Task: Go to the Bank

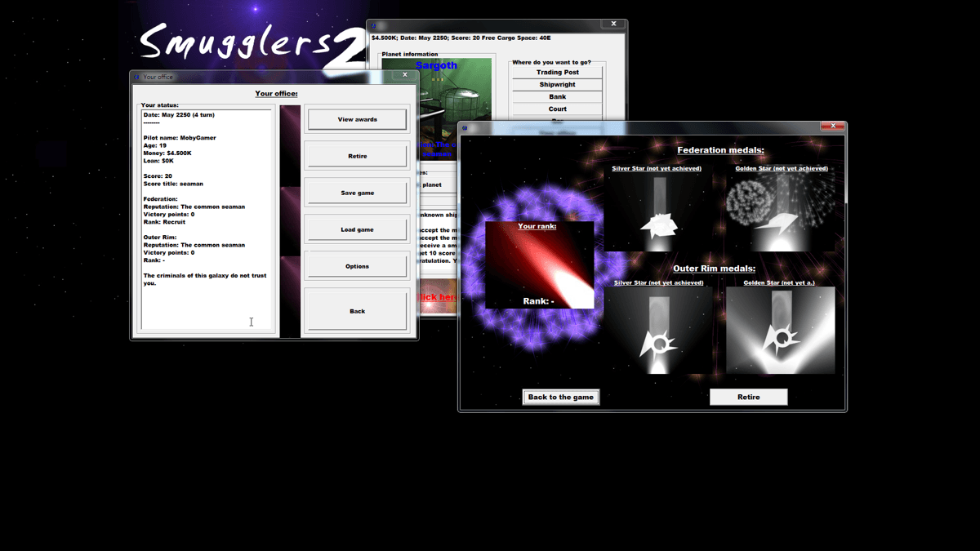Action: 557,96
